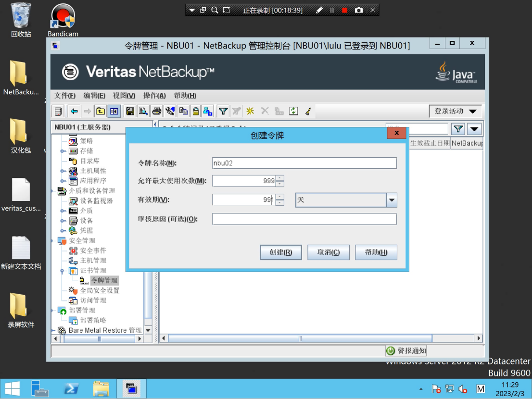Click the 创建 button to create the token
This screenshot has height=399, width=532.
(x=280, y=252)
